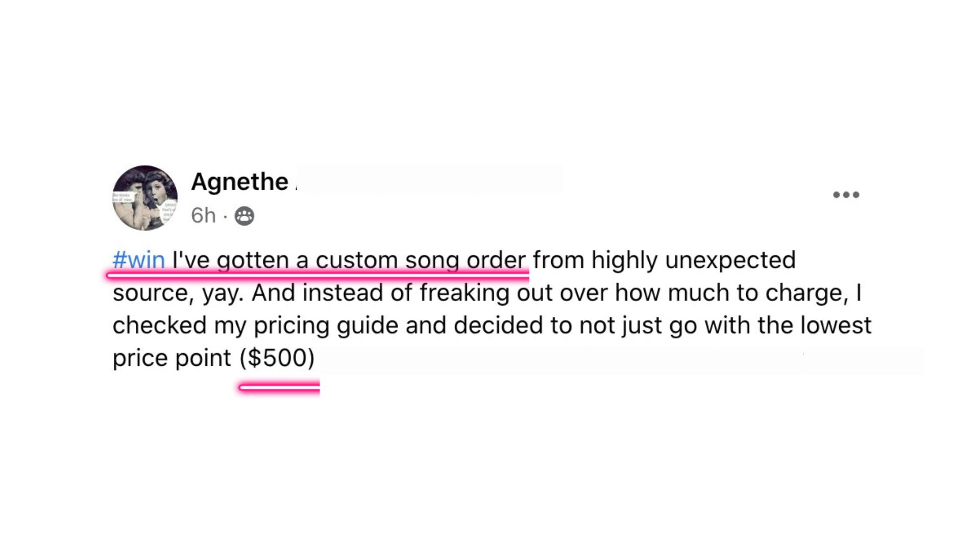Click the short pink underline below $500
The width and height of the screenshot is (980, 551).
click(x=279, y=388)
